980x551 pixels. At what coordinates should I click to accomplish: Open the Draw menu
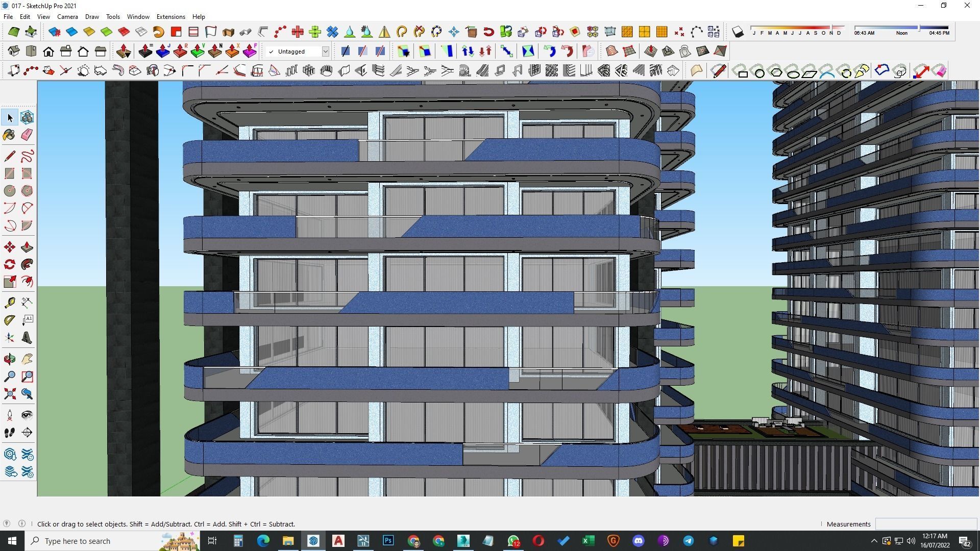pos(92,17)
